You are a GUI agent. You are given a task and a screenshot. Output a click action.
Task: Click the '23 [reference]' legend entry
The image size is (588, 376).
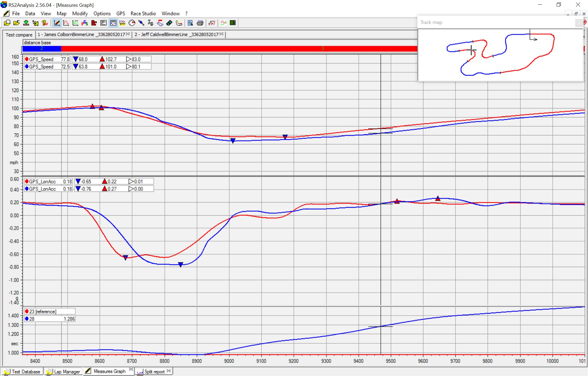tap(50, 311)
